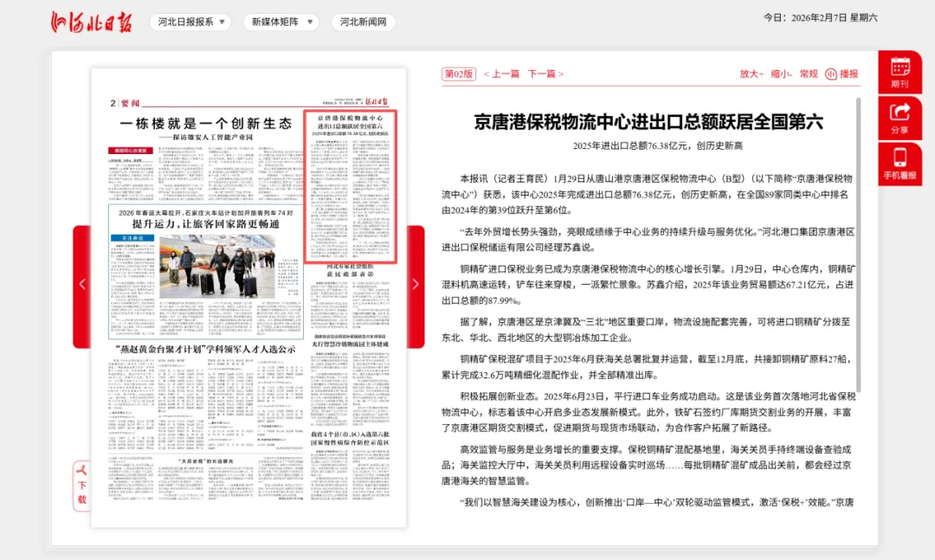
Task: Open 河北6家检察组织获民政部表彰 article on page
Action: [x=350, y=269]
